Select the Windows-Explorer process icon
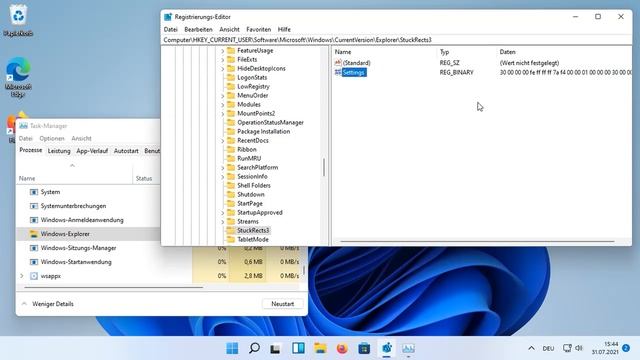The width and height of the screenshot is (640, 360). point(34,234)
